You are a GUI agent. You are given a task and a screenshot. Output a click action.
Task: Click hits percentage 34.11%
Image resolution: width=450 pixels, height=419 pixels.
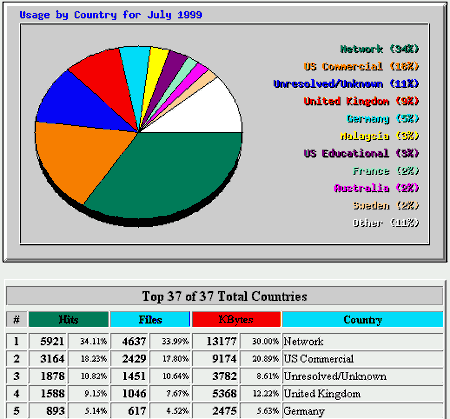tap(93, 341)
